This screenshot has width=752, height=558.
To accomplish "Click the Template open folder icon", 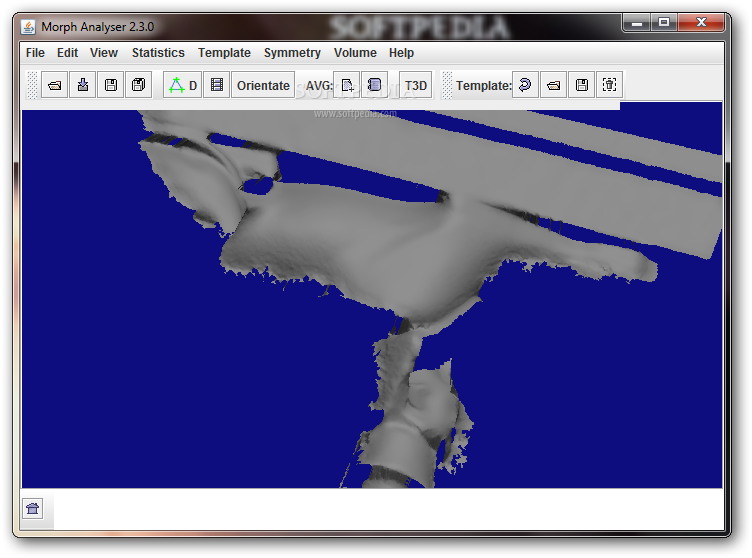I will [553, 85].
